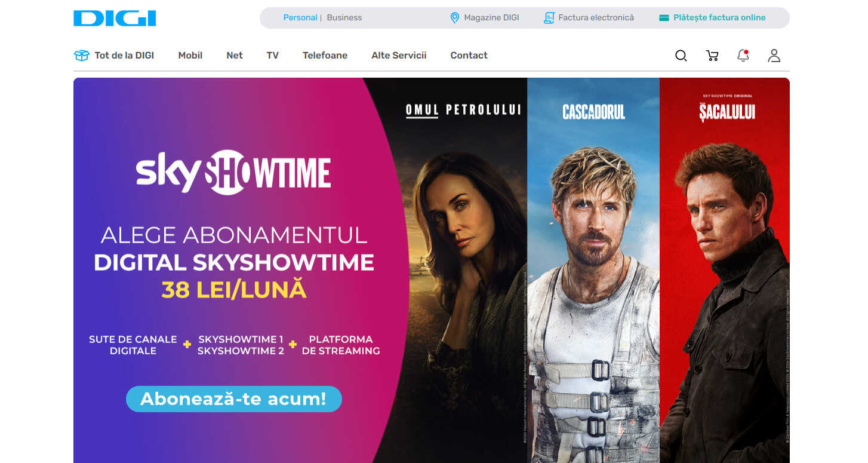Open the search magnifier icon
This screenshot has height=463, width=868.
(x=681, y=56)
